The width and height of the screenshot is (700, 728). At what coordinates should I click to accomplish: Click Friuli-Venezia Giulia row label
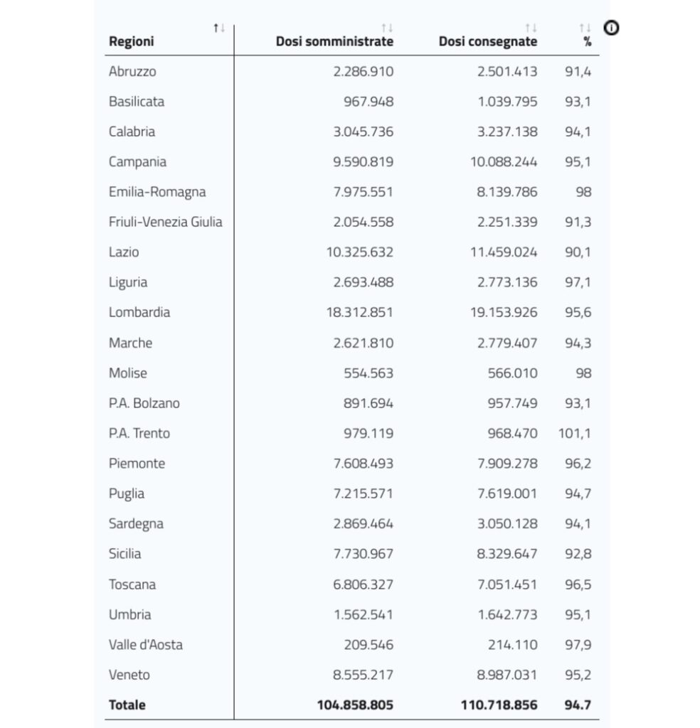[x=165, y=222]
